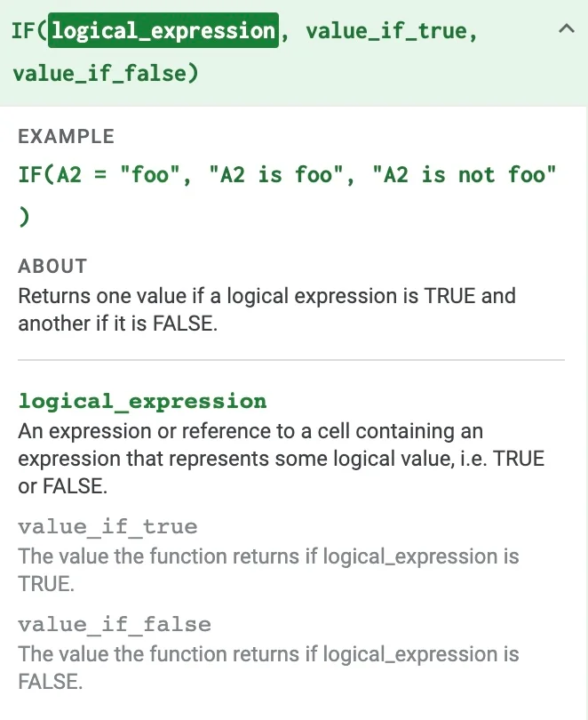Click the IF function name in the syntax

click(x=26, y=31)
